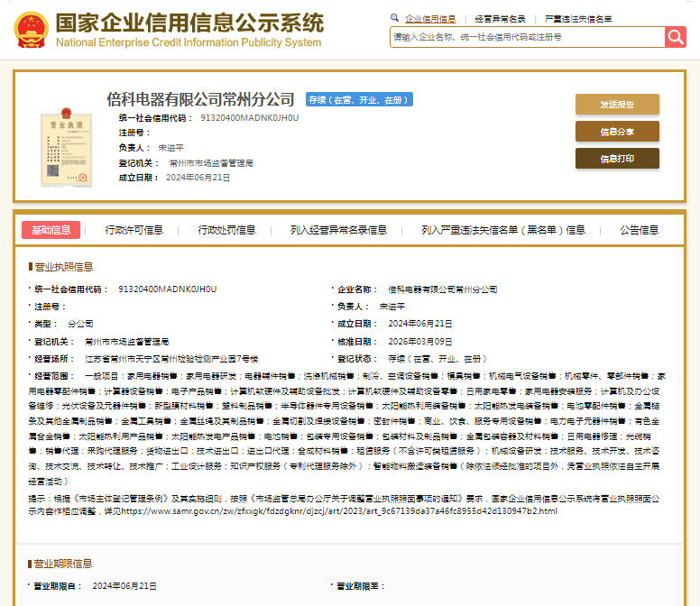This screenshot has height=606, width=700.
Task: Open the 公告信息 tab
Action: (639, 230)
